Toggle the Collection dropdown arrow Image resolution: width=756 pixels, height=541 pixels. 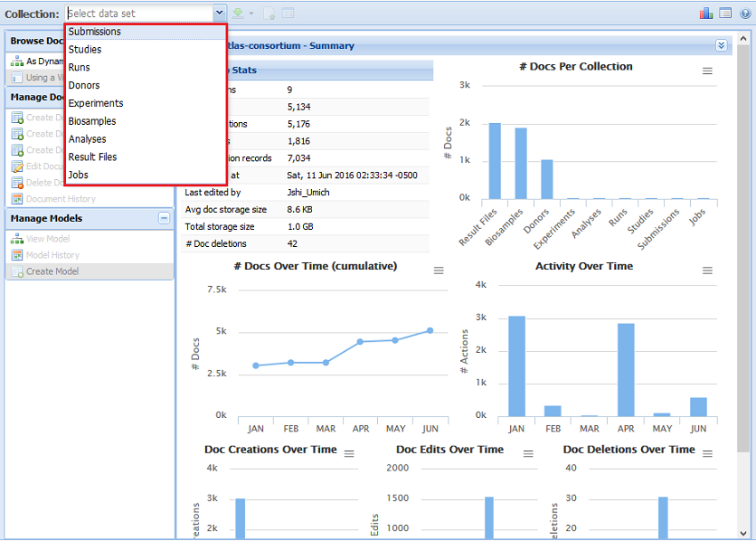(219, 14)
